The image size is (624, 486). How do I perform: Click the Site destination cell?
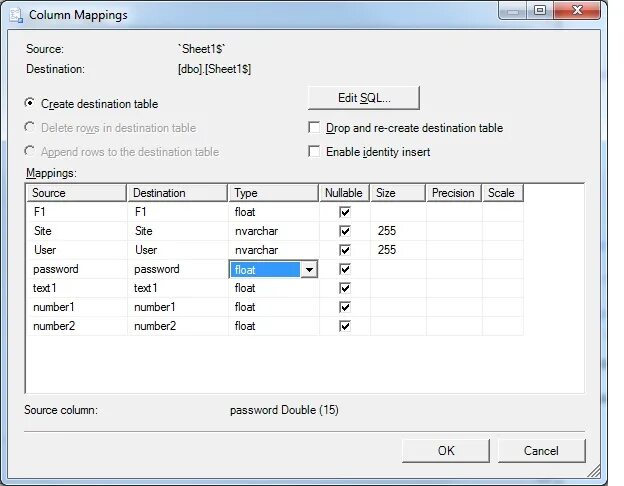178,231
